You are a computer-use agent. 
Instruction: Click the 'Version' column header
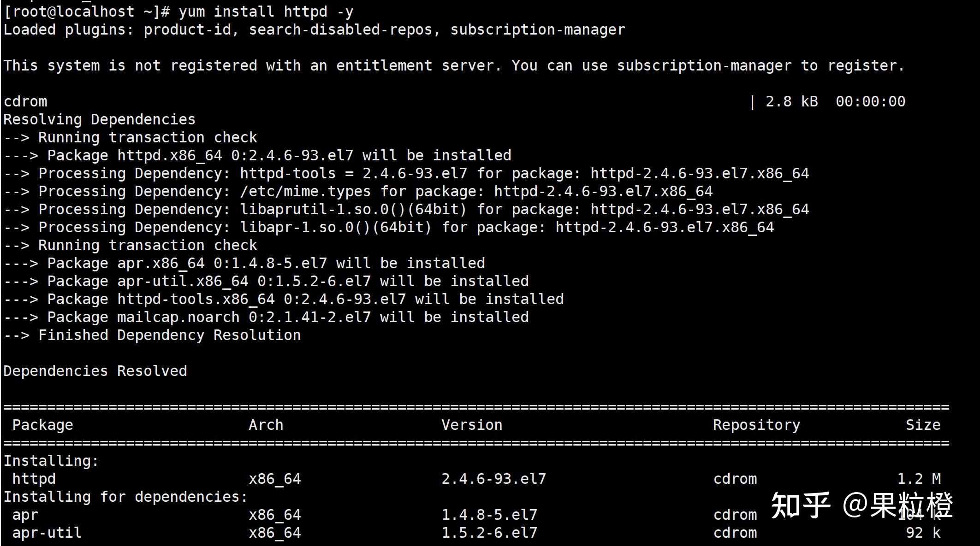click(472, 425)
